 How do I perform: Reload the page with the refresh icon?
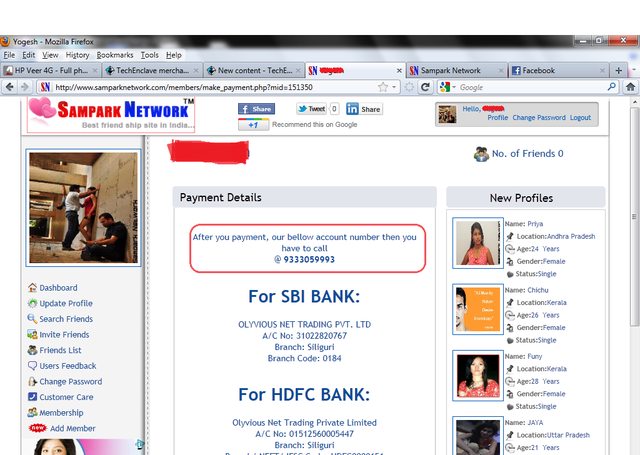[x=425, y=87]
